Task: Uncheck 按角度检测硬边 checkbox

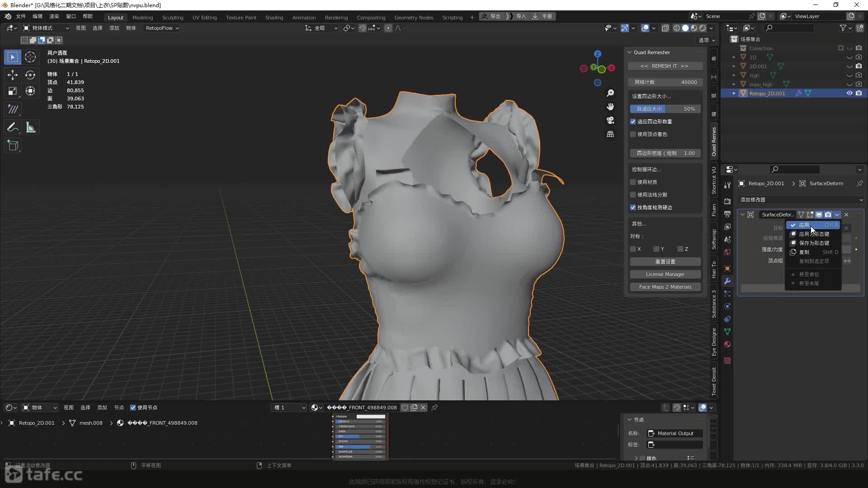Action: click(633, 207)
